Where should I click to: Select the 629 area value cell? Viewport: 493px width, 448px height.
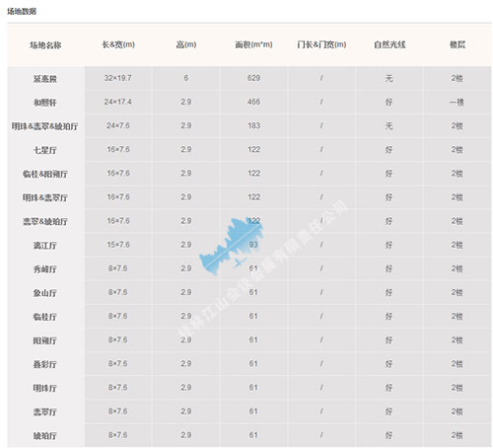click(253, 78)
